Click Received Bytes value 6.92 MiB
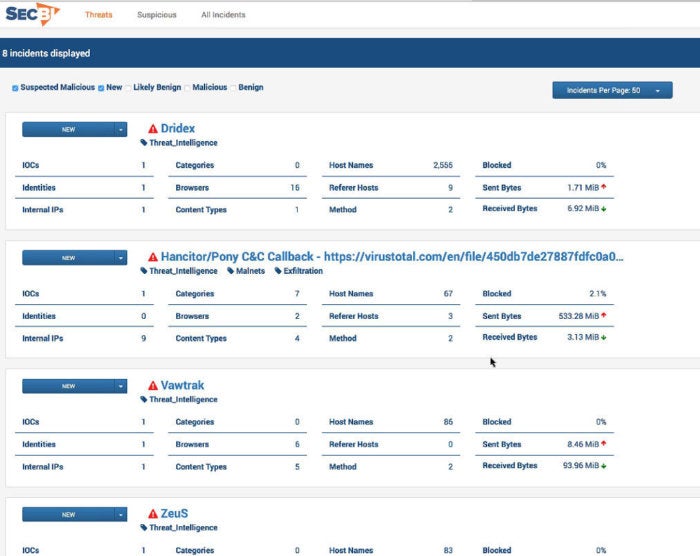Viewport: 700px width, 556px height. coord(583,209)
